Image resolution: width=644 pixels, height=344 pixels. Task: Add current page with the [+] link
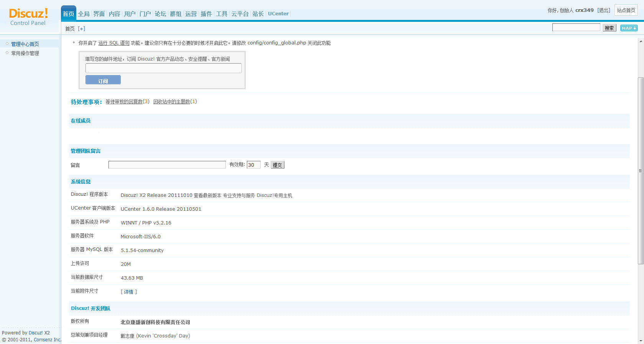(x=81, y=29)
